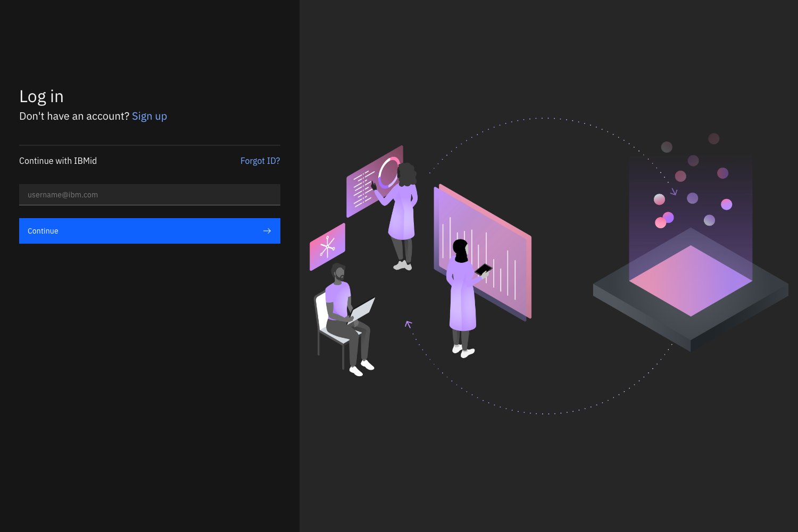This screenshot has width=798, height=532.
Task: Click the Log in heading
Action: click(x=41, y=97)
